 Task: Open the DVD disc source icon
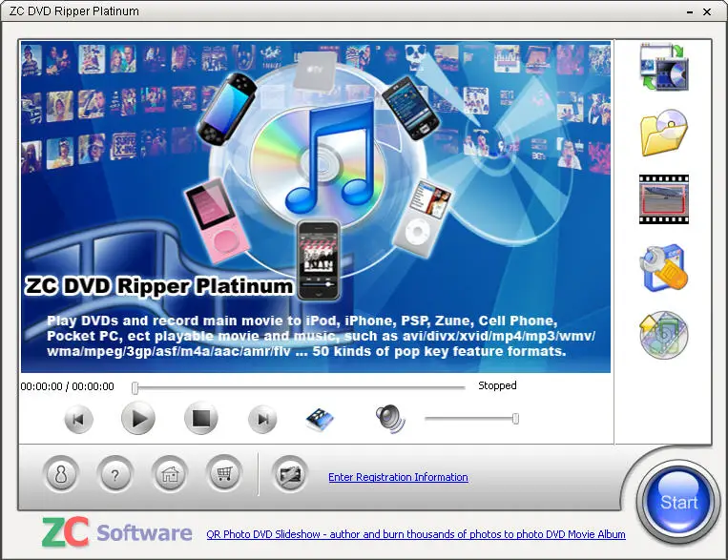(664, 67)
